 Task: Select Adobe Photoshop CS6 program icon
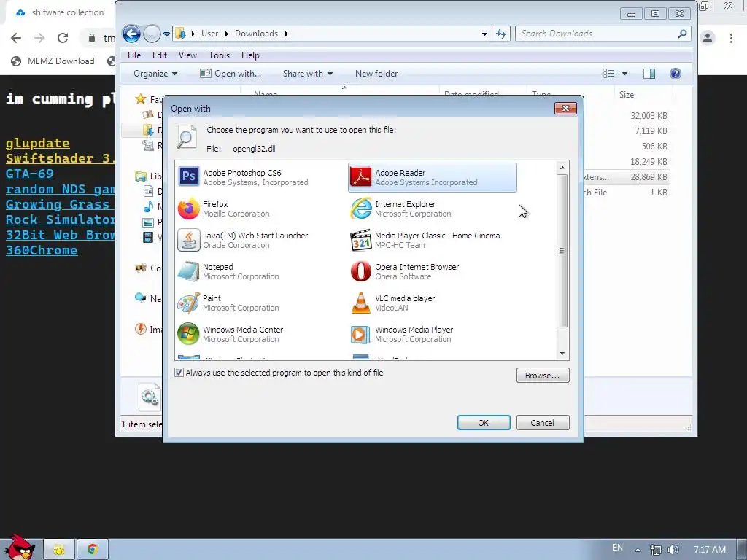[x=189, y=177]
